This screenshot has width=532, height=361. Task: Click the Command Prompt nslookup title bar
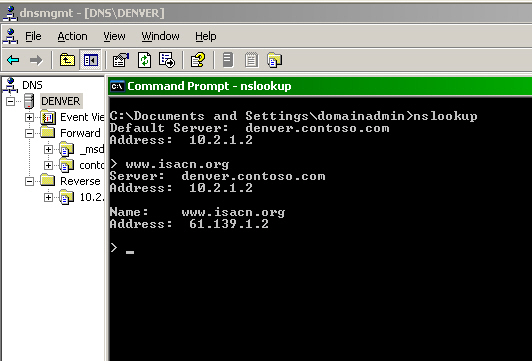coord(320,86)
